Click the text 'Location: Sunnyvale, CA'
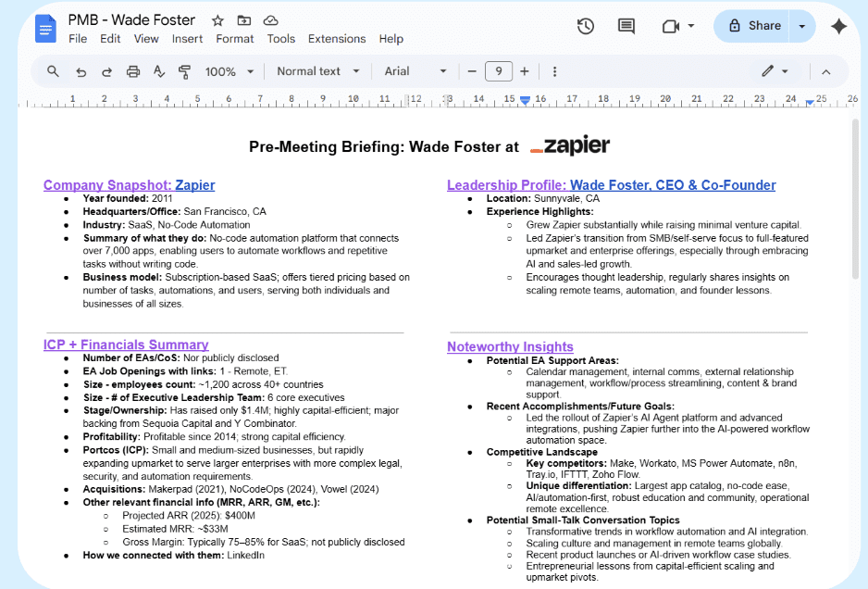 click(x=543, y=198)
